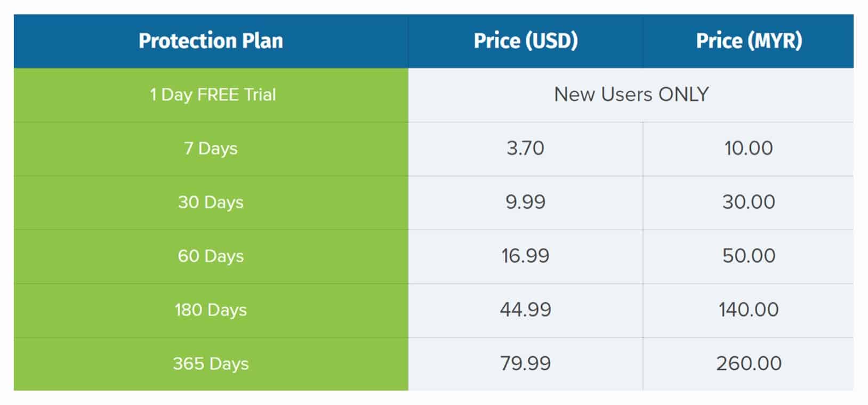Click the 30.00 MYR price
Viewport: 868px width, 405px height.
click(x=749, y=203)
